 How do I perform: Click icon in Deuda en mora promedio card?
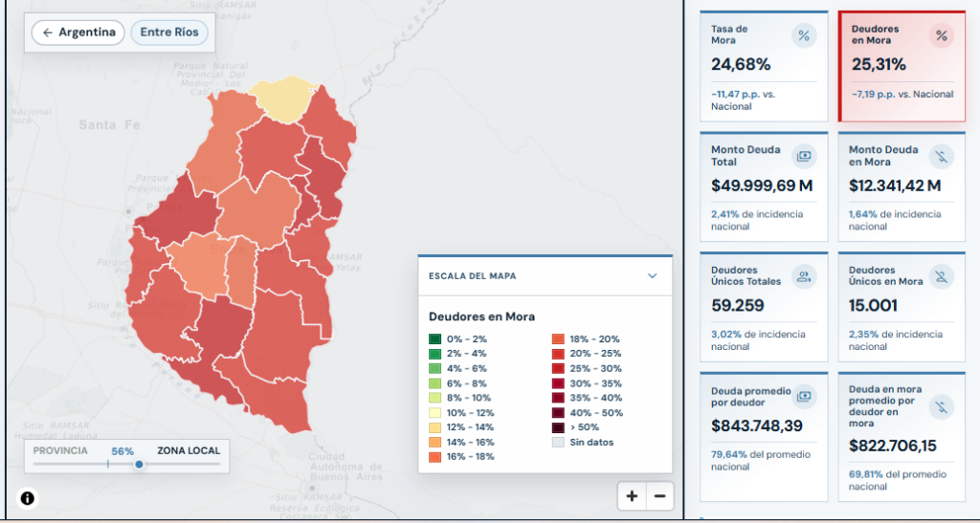pyautogui.click(x=942, y=407)
